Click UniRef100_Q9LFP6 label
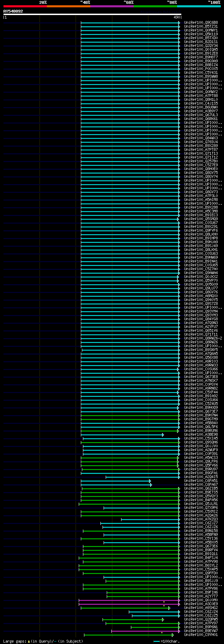The width and height of the screenshot is (224, 644). (201, 461)
